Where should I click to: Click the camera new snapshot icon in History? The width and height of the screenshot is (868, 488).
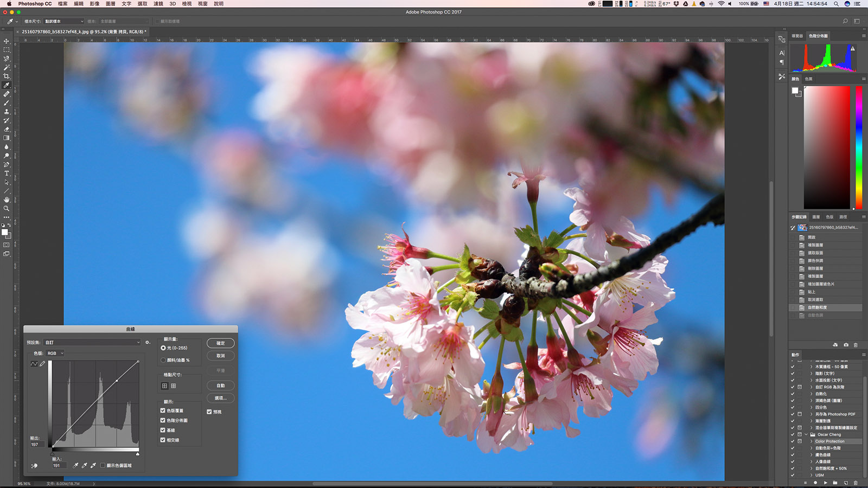pos(846,345)
